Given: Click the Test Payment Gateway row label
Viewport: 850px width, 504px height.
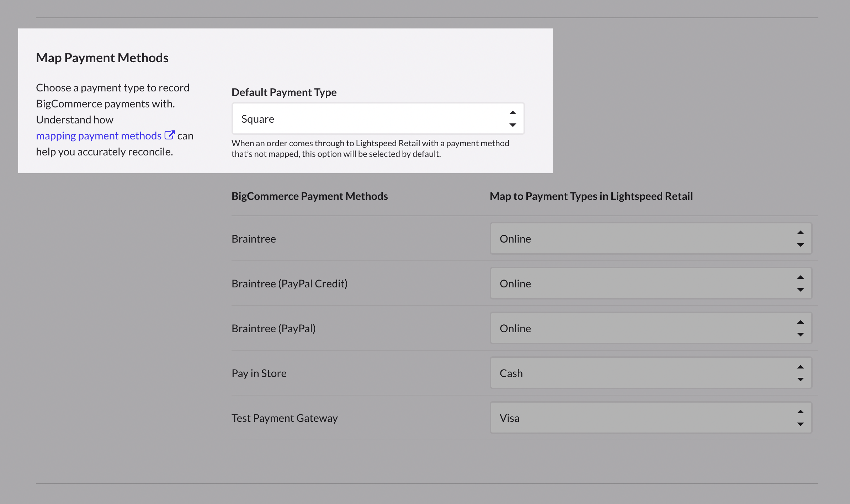Looking at the screenshot, I should 285,418.
